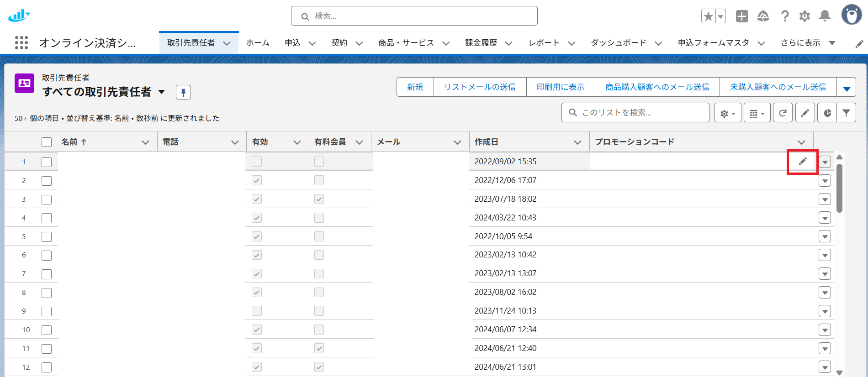Click the App Launcher grid icon

[x=21, y=43]
